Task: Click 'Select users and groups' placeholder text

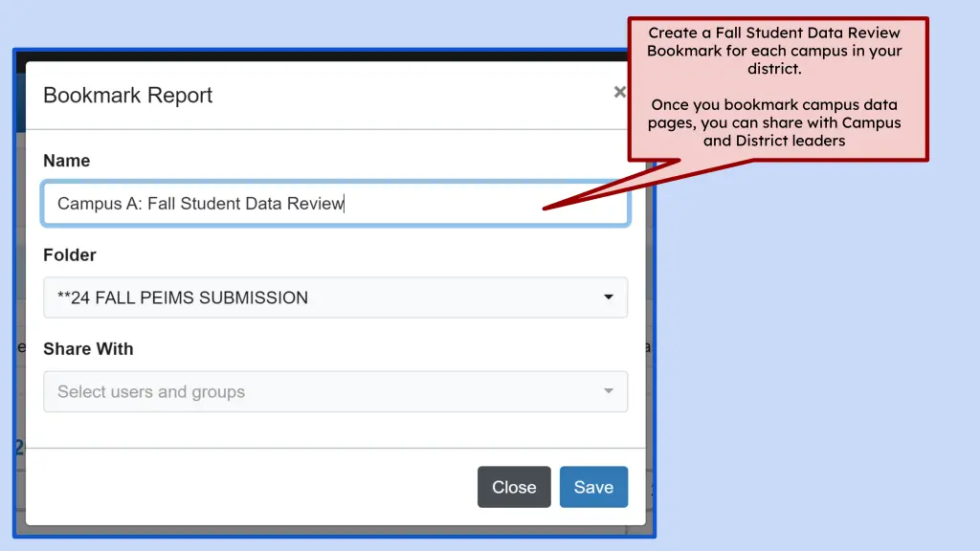Action: (x=151, y=392)
